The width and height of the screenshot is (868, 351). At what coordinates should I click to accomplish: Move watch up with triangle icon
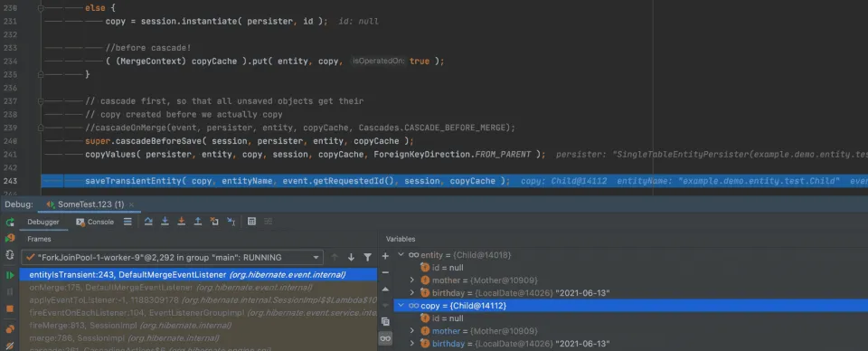(x=385, y=289)
